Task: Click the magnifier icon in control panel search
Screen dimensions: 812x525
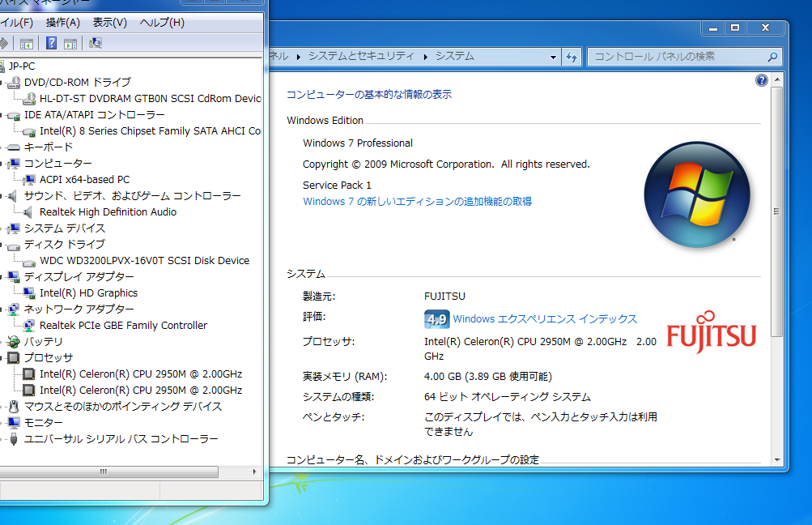Action: pyautogui.click(x=772, y=57)
